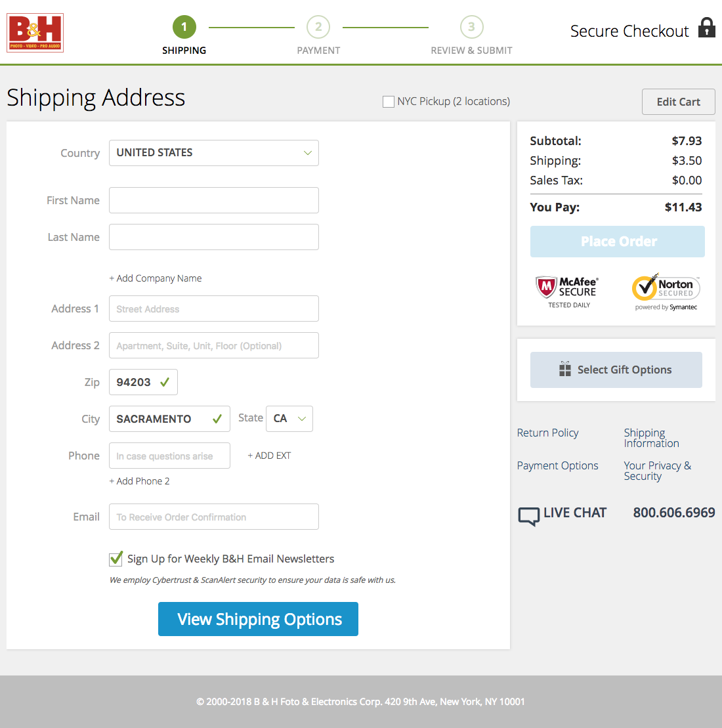Click the gift box icon on Select Gift Options
The height and width of the screenshot is (728, 722).
(x=564, y=369)
